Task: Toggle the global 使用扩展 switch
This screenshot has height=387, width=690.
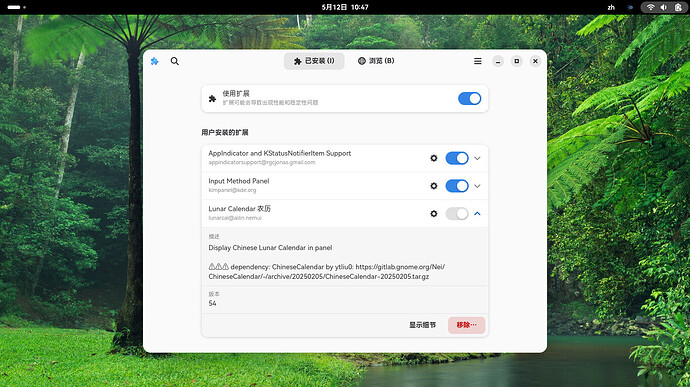Action: coord(470,99)
